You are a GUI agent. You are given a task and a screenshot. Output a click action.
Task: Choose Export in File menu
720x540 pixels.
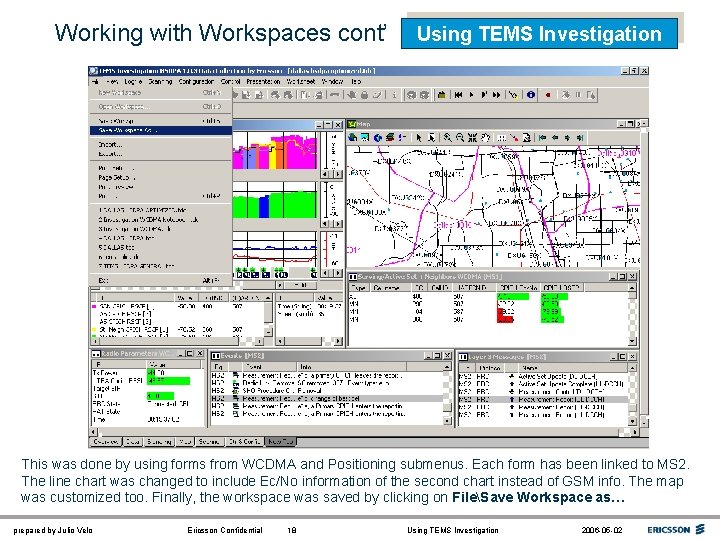click(161, 154)
